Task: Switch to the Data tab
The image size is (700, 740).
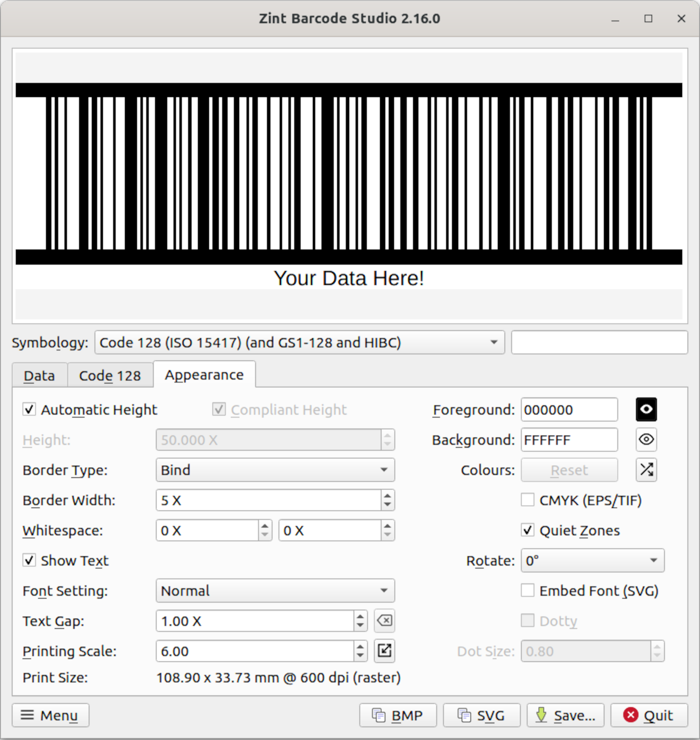Action: click(39, 375)
